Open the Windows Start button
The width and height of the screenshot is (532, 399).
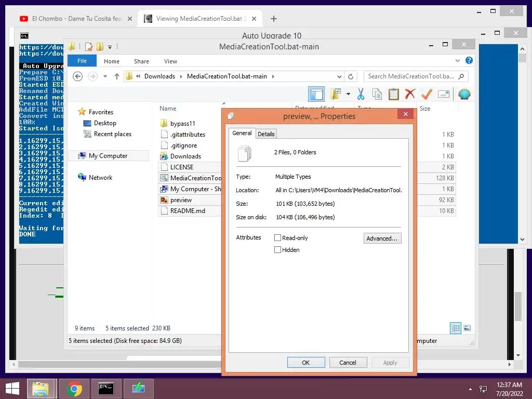[x=12, y=389]
